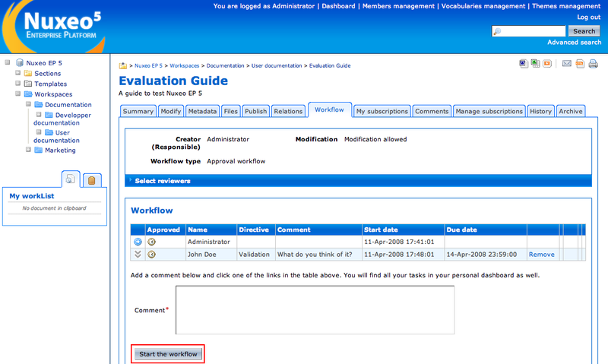
Task: Switch to the Comments tab
Action: (x=432, y=111)
